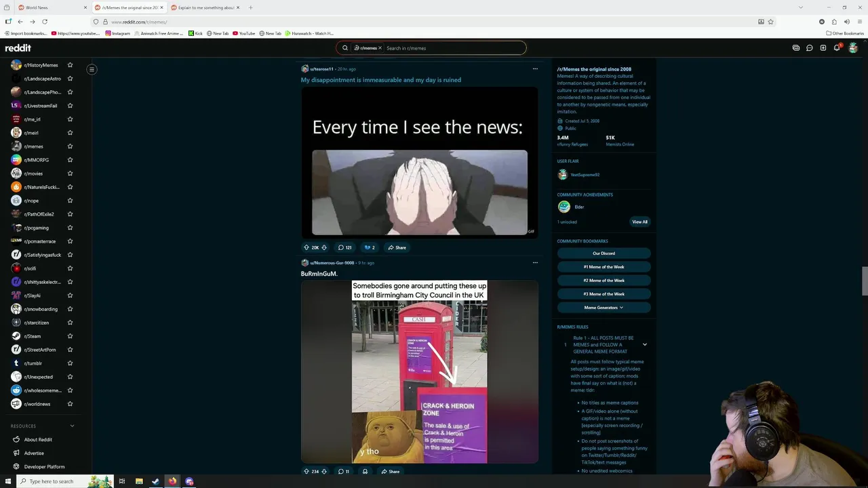Upvote the BuRmInGuM post
The image size is (868, 488).
307,471
